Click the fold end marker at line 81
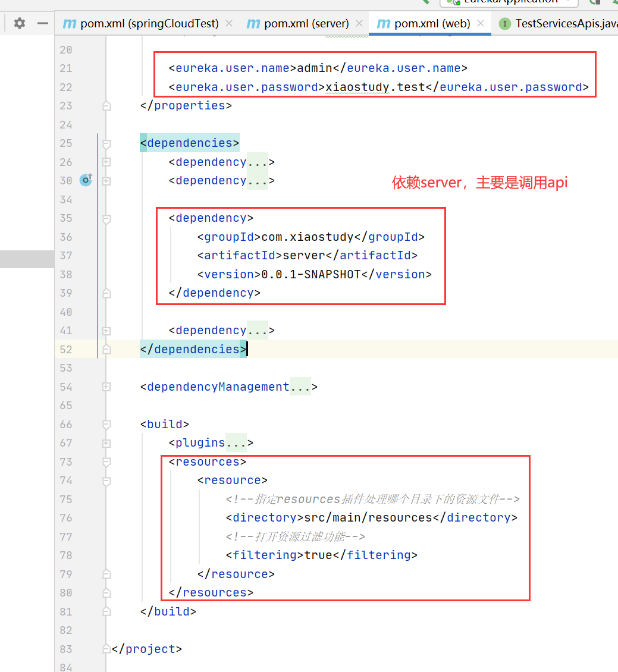 point(106,611)
